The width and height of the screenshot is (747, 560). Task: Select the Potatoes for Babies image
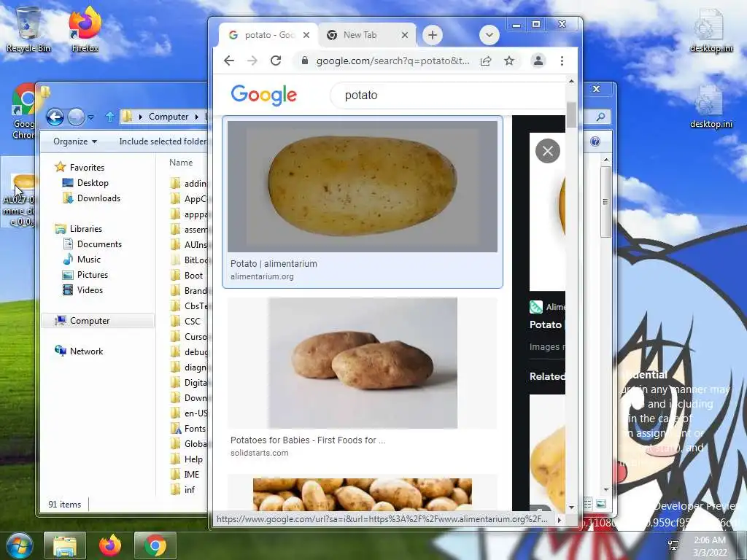363,363
